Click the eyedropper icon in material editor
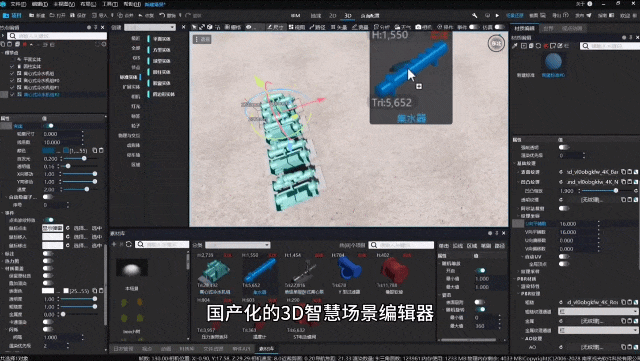This screenshot has width=640, height=361. [515, 46]
